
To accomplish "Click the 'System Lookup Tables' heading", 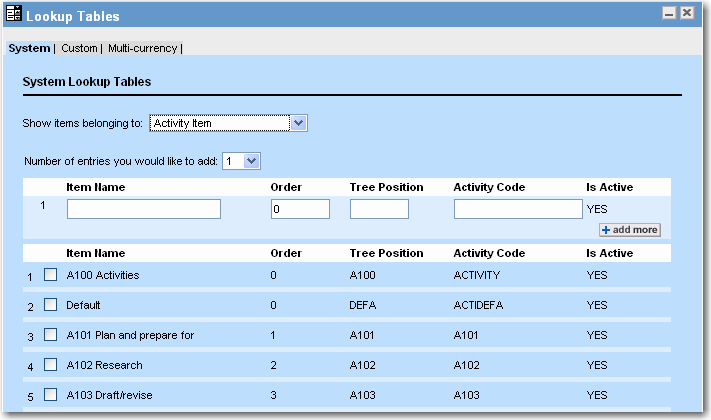I will coord(87,82).
